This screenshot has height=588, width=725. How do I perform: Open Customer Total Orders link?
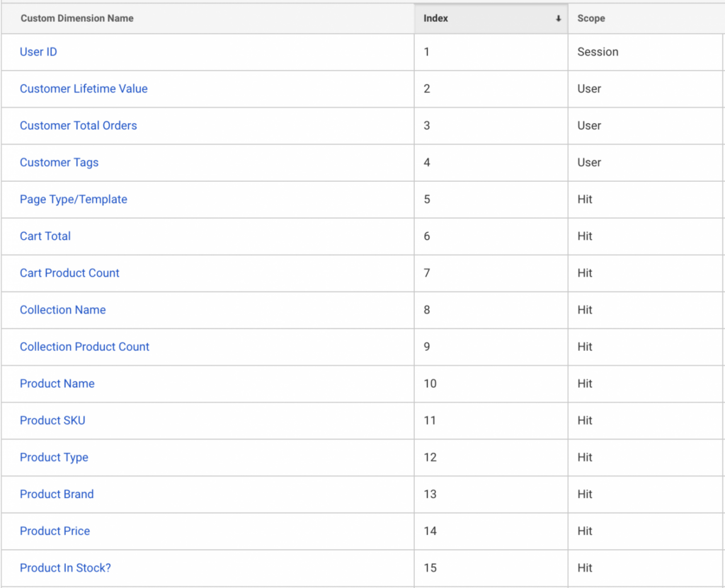click(x=78, y=126)
